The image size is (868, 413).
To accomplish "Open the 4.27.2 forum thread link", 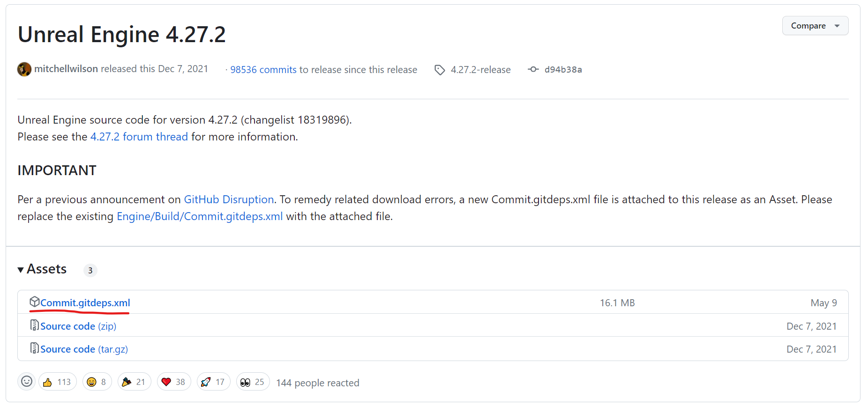I will [139, 137].
